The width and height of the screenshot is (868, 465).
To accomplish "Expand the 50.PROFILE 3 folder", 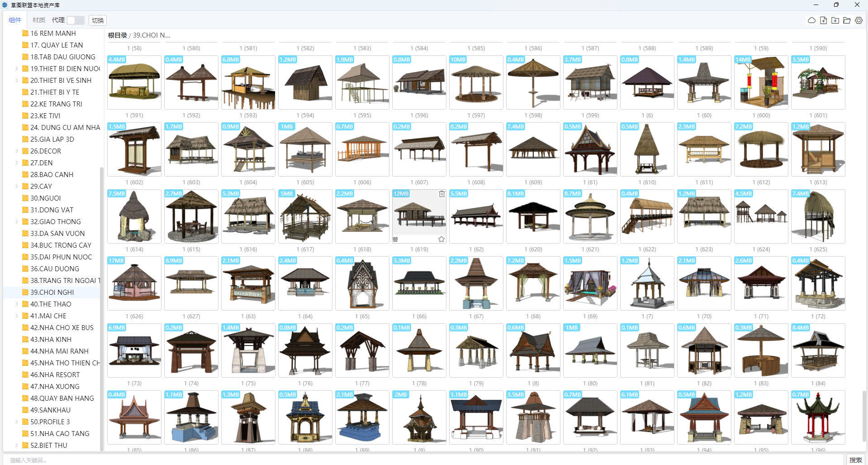I will (x=17, y=422).
